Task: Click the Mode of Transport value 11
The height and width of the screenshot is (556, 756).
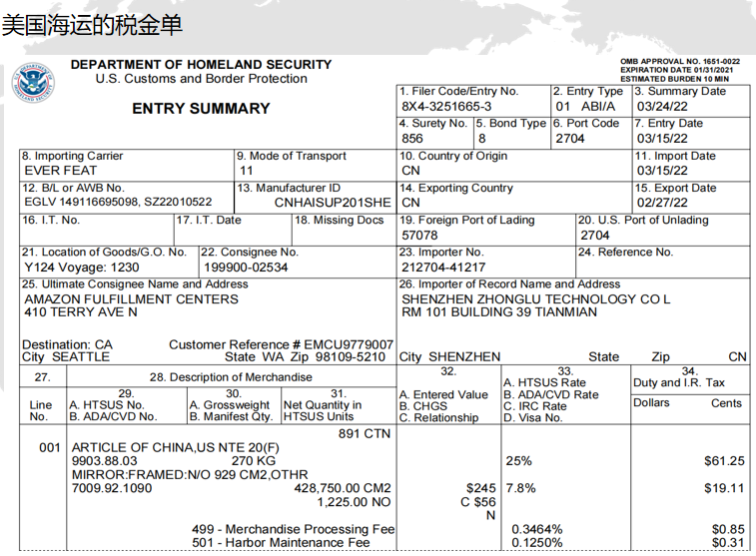Action: 247,171
